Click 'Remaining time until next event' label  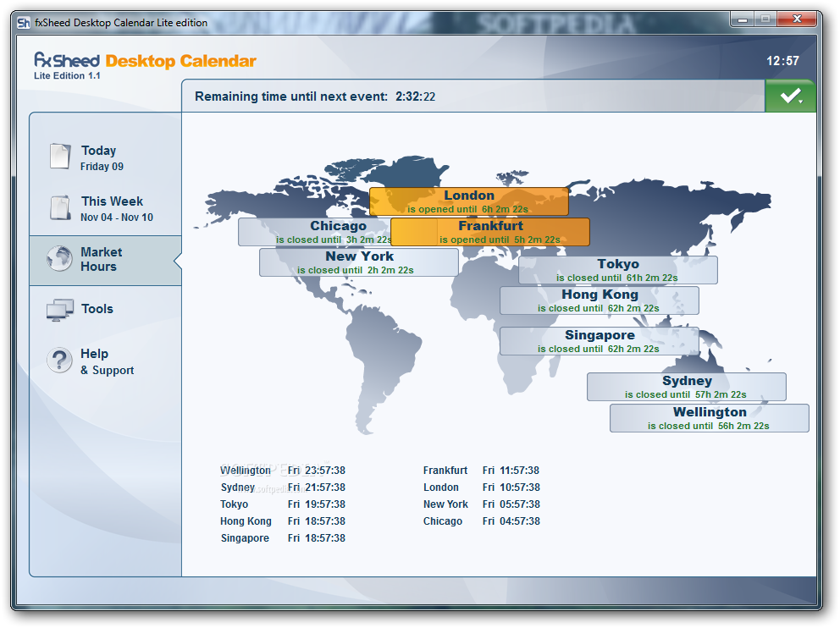point(291,96)
